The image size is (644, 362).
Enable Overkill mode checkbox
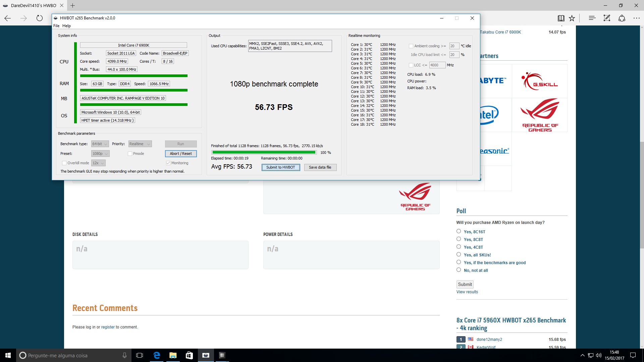[x=64, y=163]
